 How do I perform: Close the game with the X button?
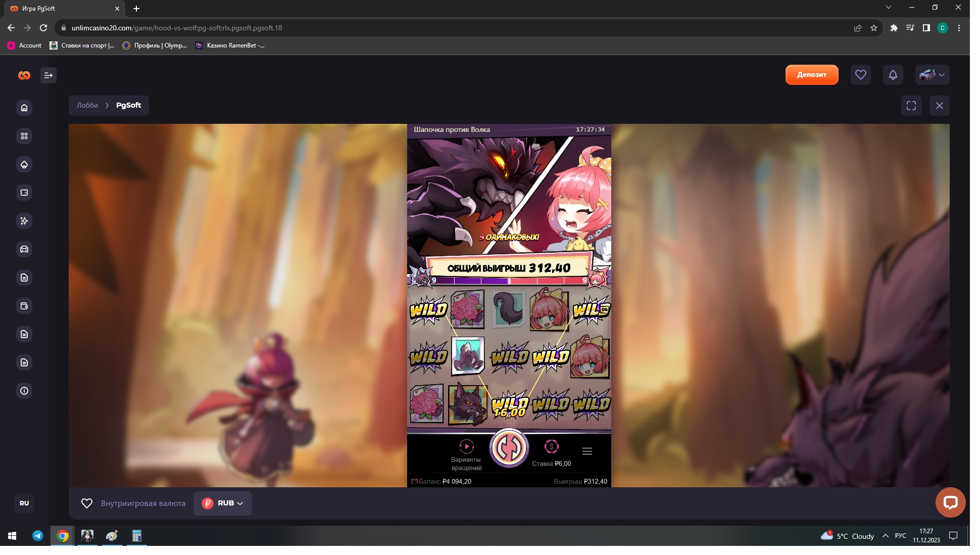coord(939,106)
